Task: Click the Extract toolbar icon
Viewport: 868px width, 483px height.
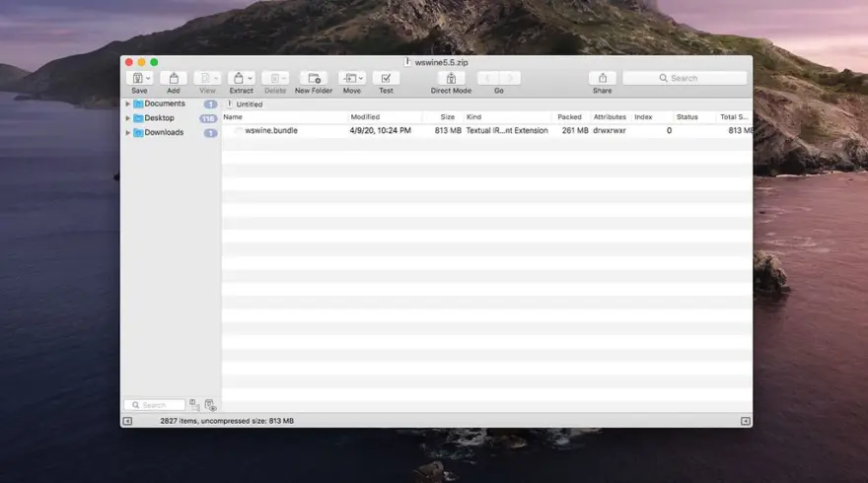Action: (x=239, y=78)
